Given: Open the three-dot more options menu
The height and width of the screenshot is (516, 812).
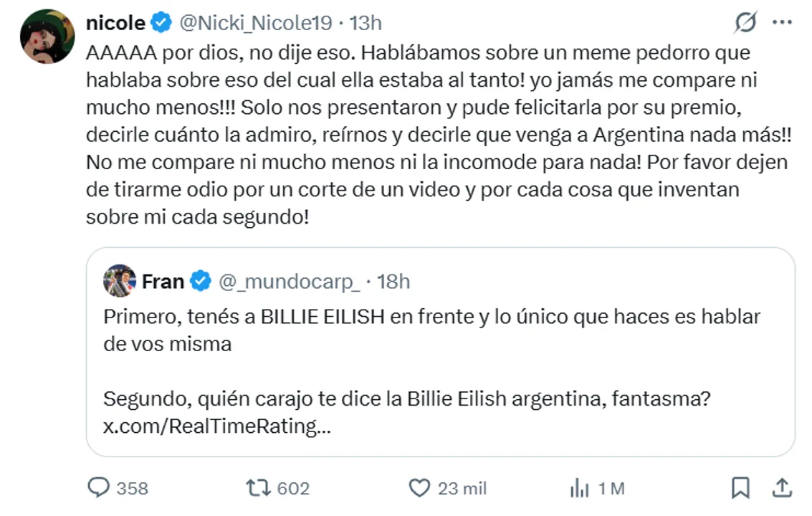Looking at the screenshot, I should pyautogui.click(x=781, y=24).
